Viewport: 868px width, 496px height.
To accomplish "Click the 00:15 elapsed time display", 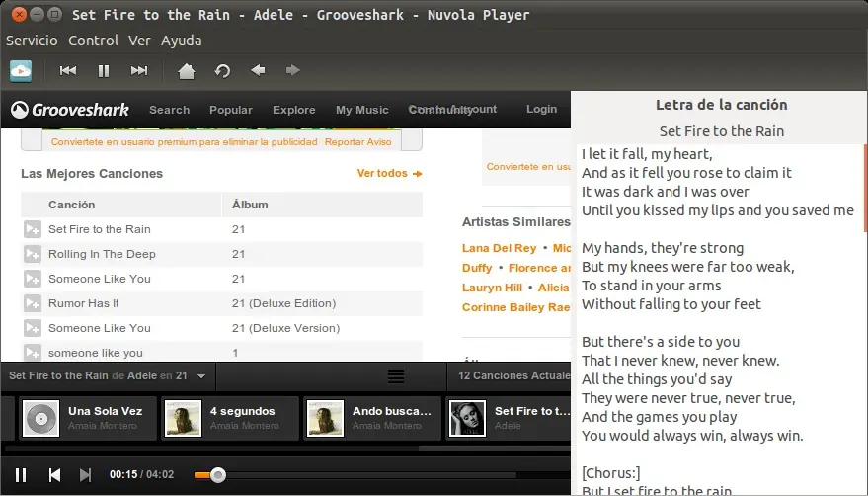I will click(x=123, y=474).
